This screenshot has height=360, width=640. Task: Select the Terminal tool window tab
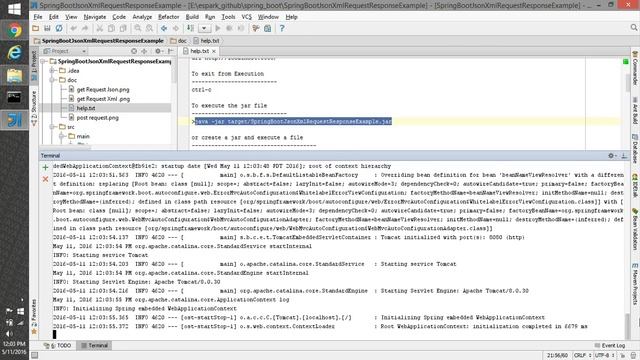click(x=94, y=345)
